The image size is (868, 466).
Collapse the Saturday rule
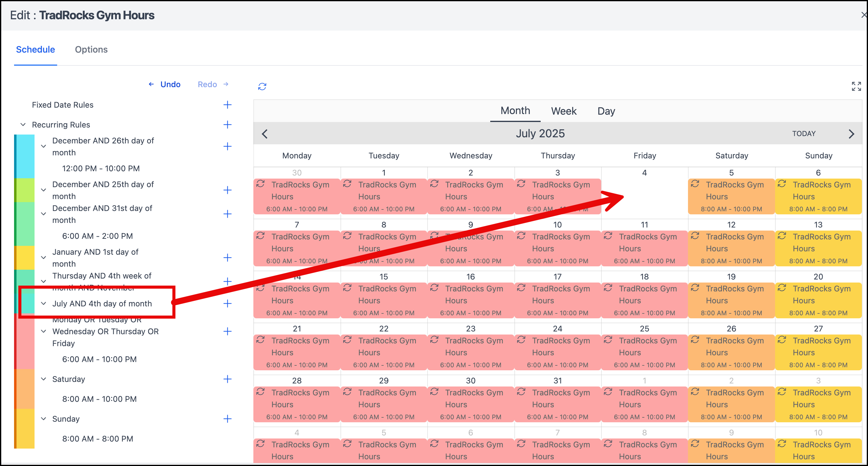(43, 379)
